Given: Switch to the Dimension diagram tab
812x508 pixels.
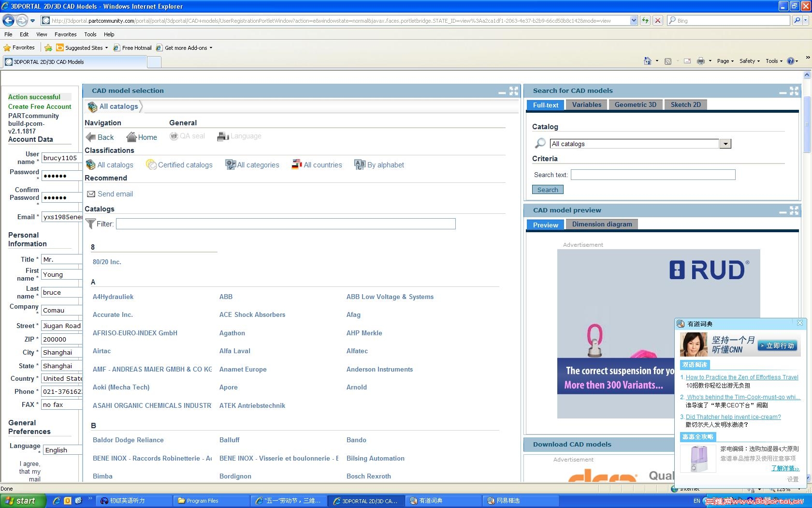Looking at the screenshot, I should pos(602,224).
